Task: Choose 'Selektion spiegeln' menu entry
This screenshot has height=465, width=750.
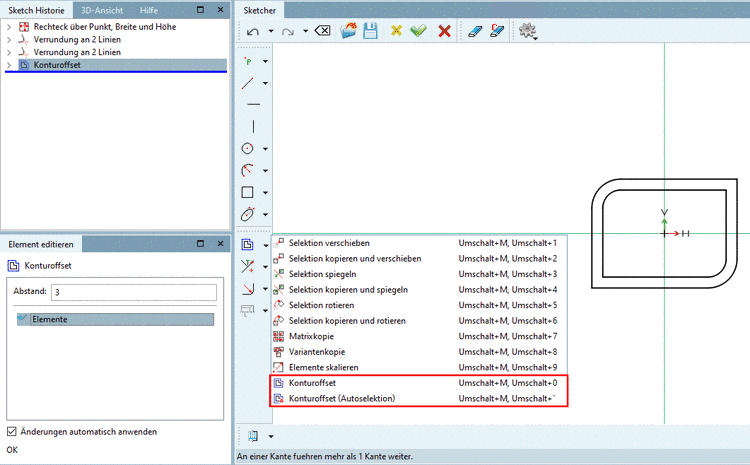Action: pyautogui.click(x=419, y=274)
